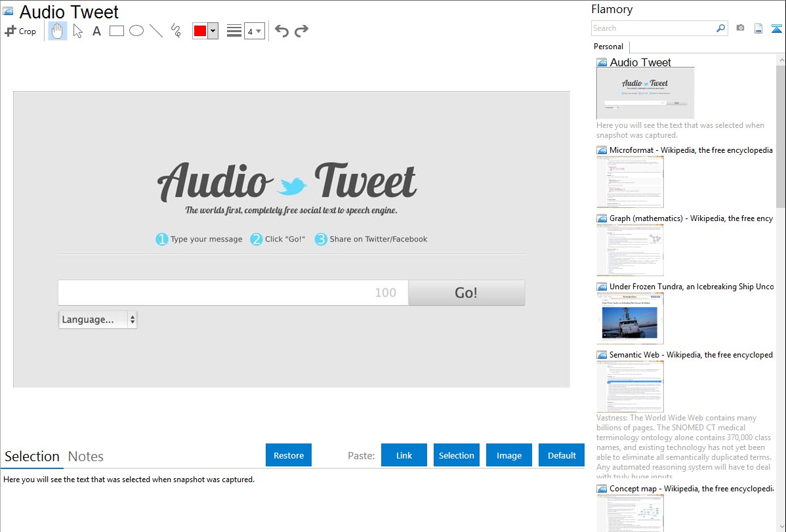Paste as Link button

[404, 455]
